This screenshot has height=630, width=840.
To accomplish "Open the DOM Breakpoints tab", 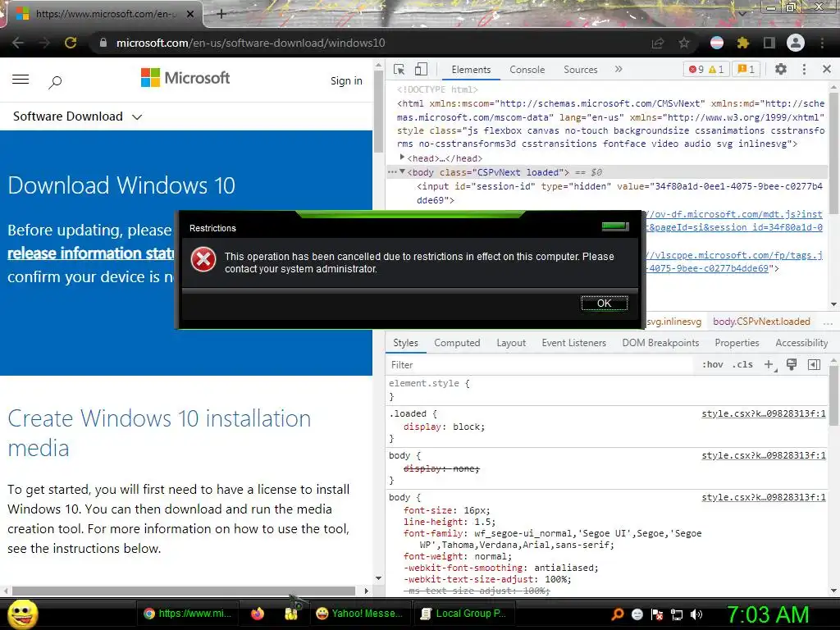I will [x=660, y=343].
